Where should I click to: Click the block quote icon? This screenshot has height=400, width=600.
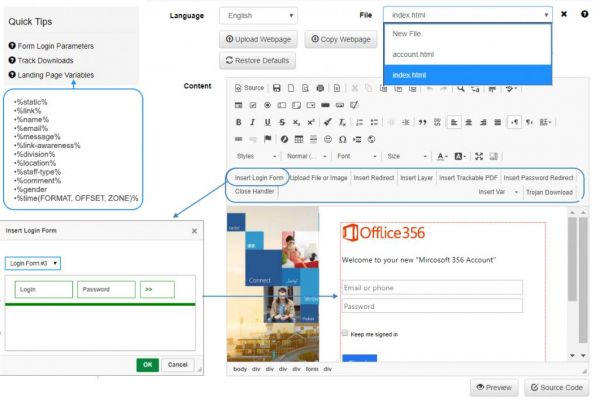point(423,121)
